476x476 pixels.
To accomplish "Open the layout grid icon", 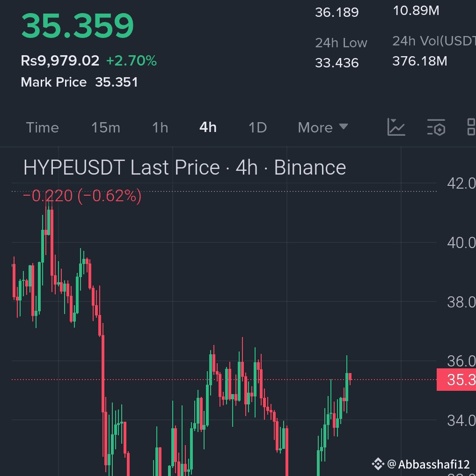I will (x=471, y=127).
